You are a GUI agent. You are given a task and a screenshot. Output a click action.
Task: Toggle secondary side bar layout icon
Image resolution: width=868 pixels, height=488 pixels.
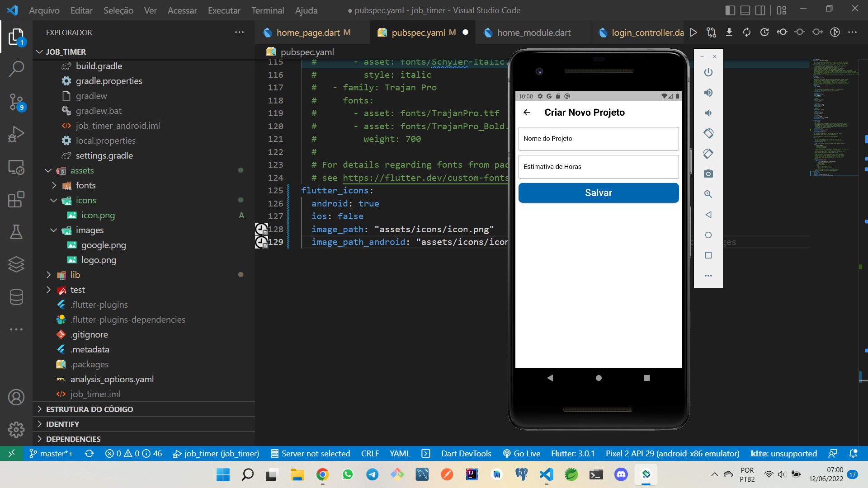760,10
